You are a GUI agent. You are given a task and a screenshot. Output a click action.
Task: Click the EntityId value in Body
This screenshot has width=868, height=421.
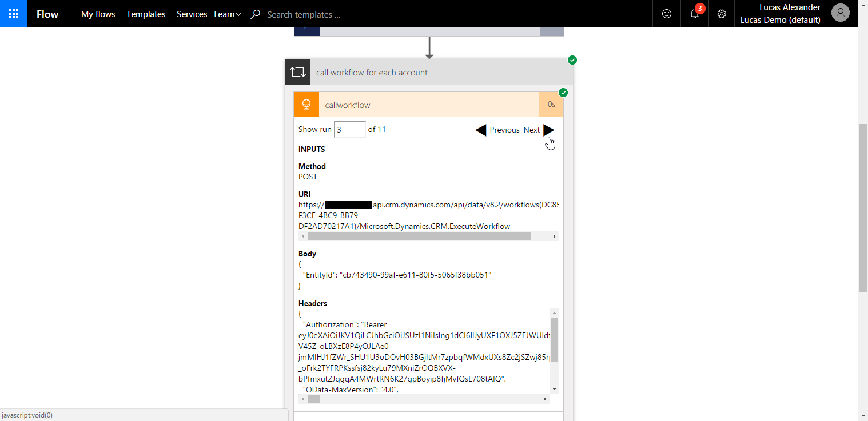click(416, 275)
